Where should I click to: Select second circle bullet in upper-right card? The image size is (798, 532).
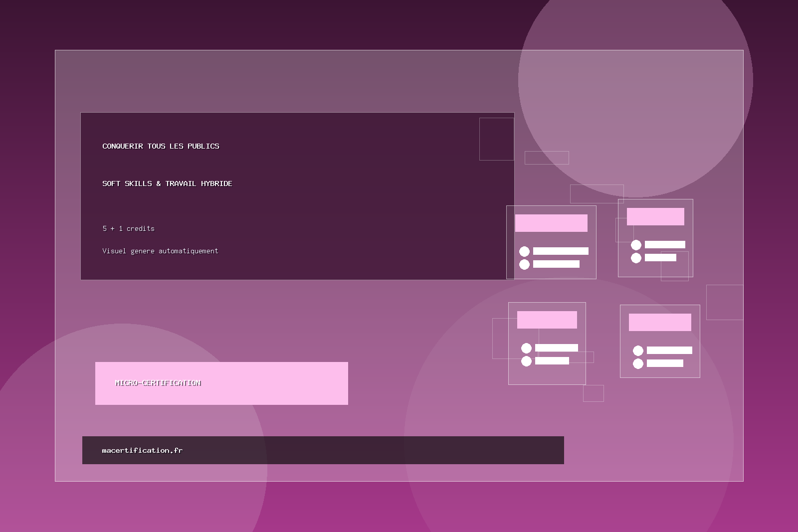click(x=636, y=258)
